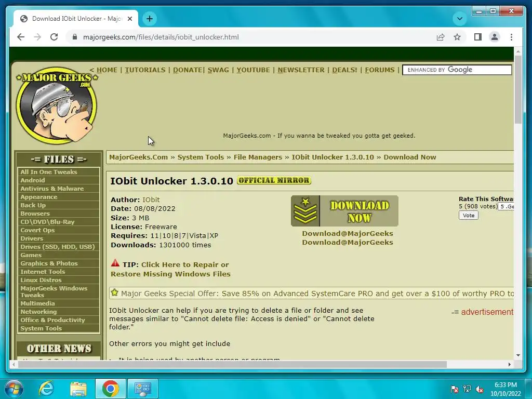
Task: Click the Action Center flag tray icon
Action: click(455, 389)
